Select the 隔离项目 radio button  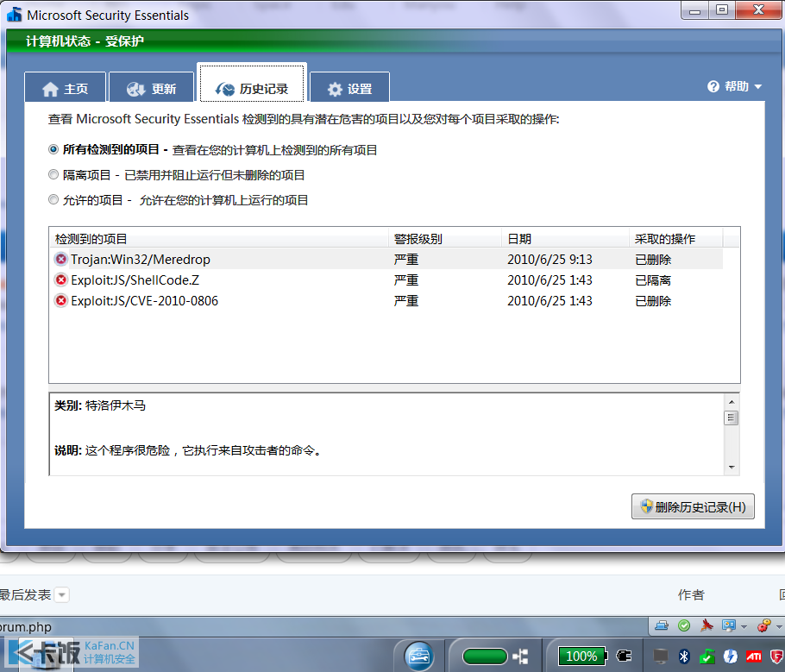pos(53,174)
